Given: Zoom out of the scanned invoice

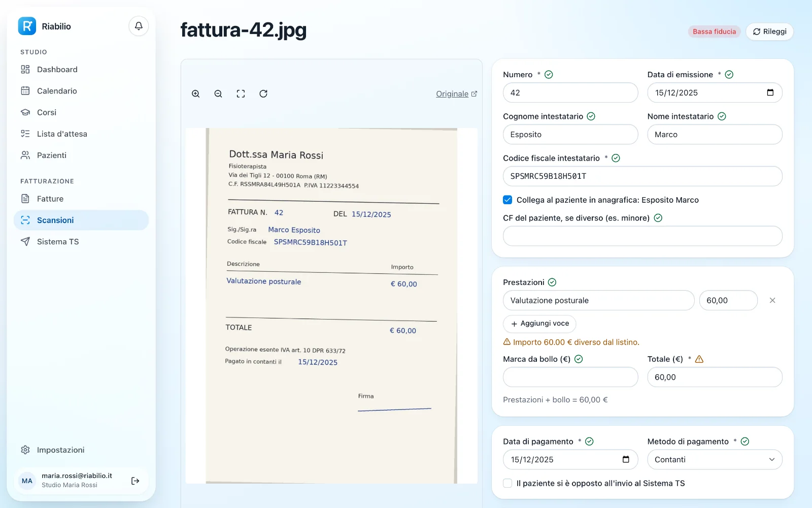Looking at the screenshot, I should [x=218, y=93].
